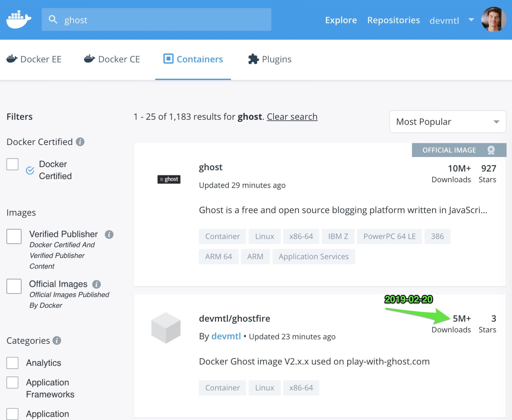Click the Official Image ribbon badge icon
512x420 pixels.
pyautogui.click(x=491, y=150)
